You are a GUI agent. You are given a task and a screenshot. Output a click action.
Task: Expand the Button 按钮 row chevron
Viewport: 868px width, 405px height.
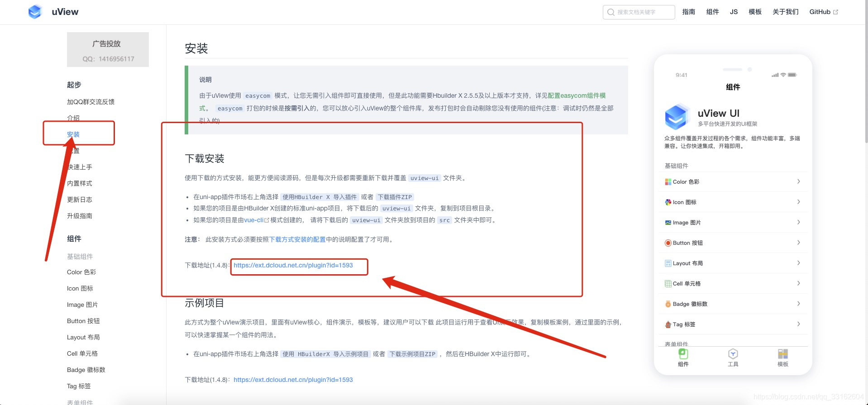point(798,243)
